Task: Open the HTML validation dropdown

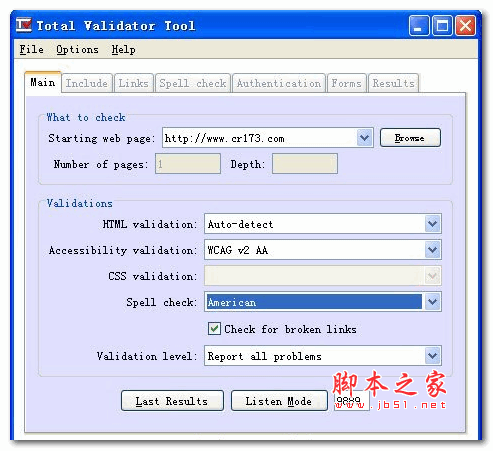Action: pos(323,224)
